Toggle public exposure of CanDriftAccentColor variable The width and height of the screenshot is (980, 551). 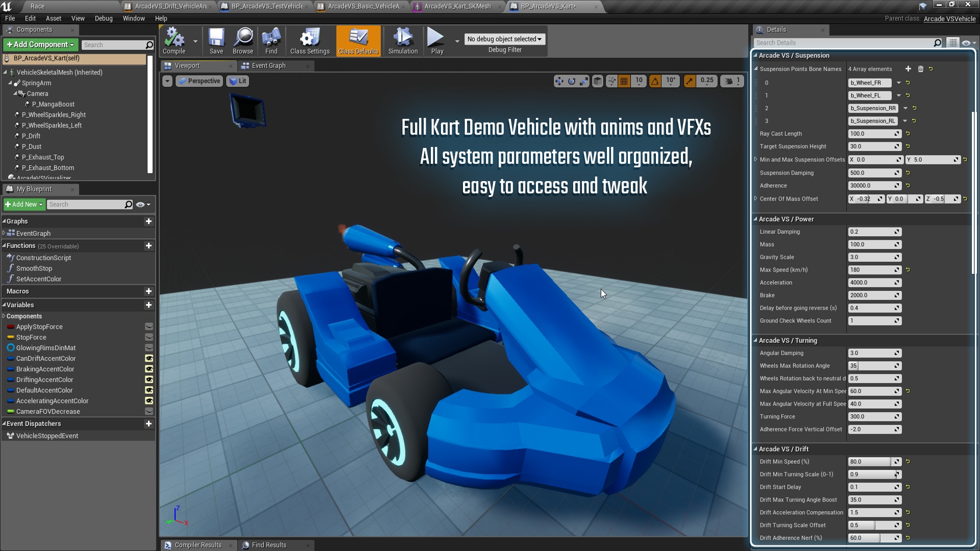coord(149,359)
